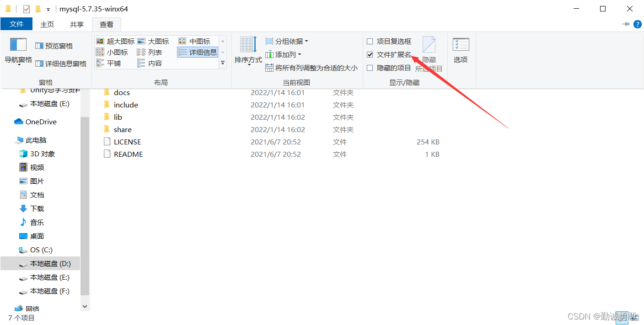Select Local Disk (F:) in sidebar
The width and height of the screenshot is (644, 325).
[x=44, y=291]
